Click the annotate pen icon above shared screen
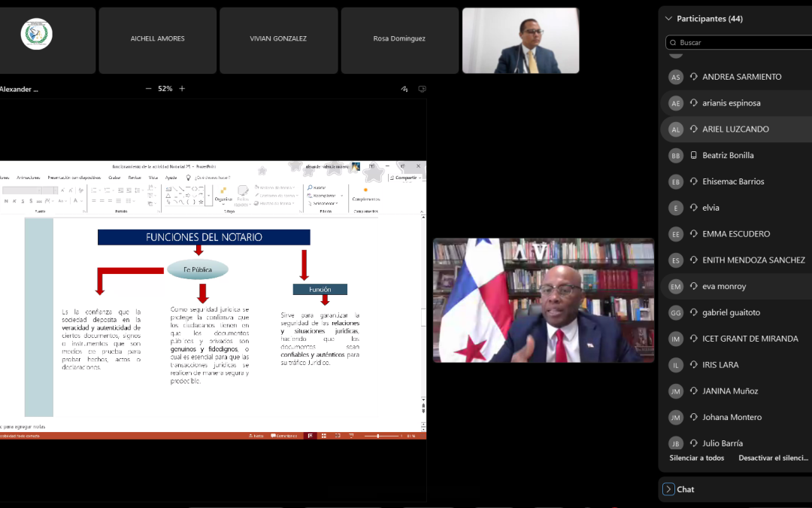Screen dimensions: 812x508 [x=404, y=89]
